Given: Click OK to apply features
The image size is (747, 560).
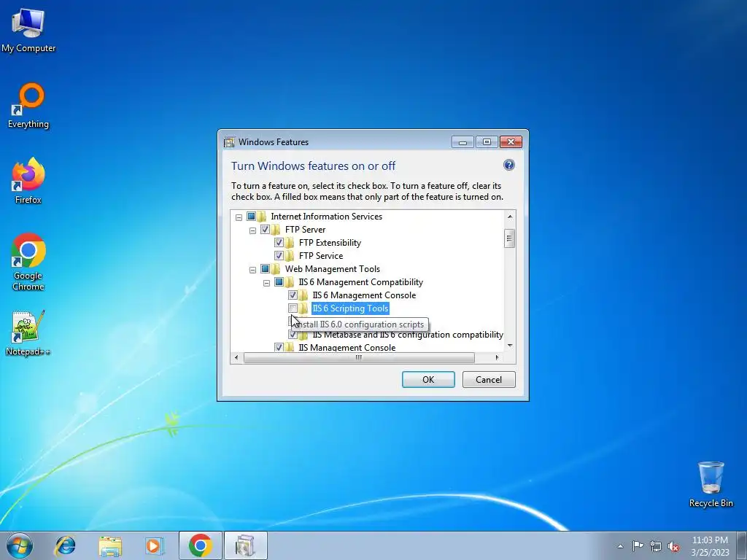Looking at the screenshot, I should coord(428,379).
